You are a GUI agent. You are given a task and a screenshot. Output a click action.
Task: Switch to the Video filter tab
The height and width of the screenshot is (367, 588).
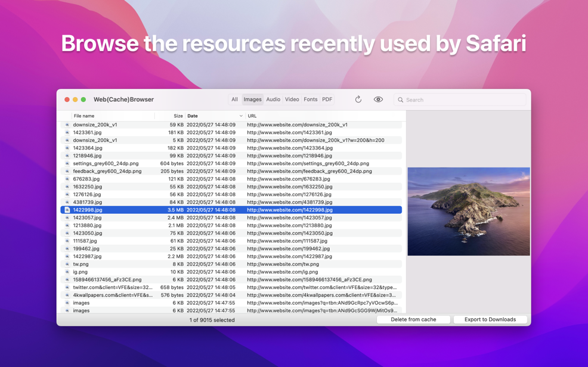[x=292, y=99]
